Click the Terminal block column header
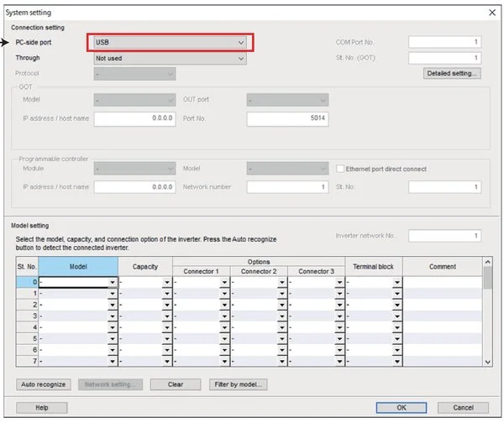The width and height of the screenshot is (504, 423). click(374, 266)
